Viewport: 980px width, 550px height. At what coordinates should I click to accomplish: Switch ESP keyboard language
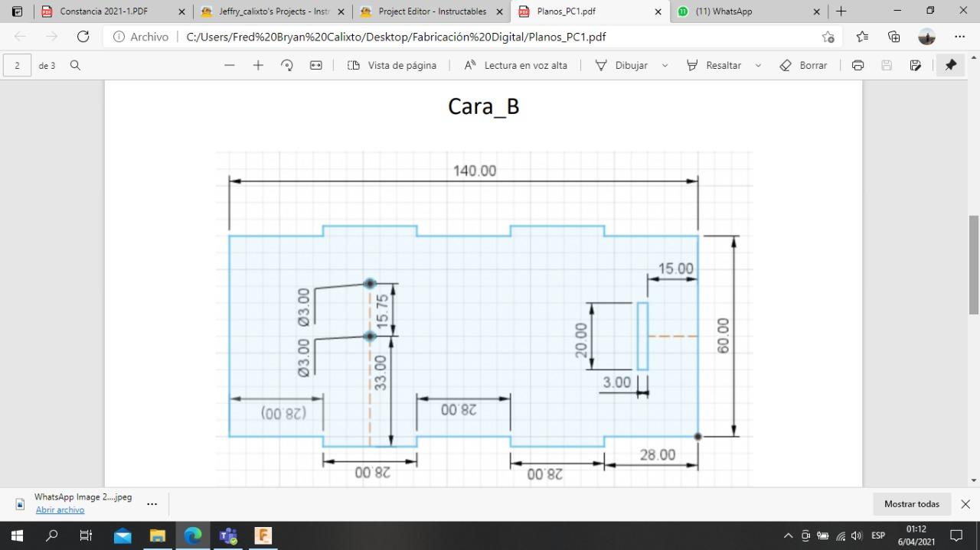(x=878, y=535)
